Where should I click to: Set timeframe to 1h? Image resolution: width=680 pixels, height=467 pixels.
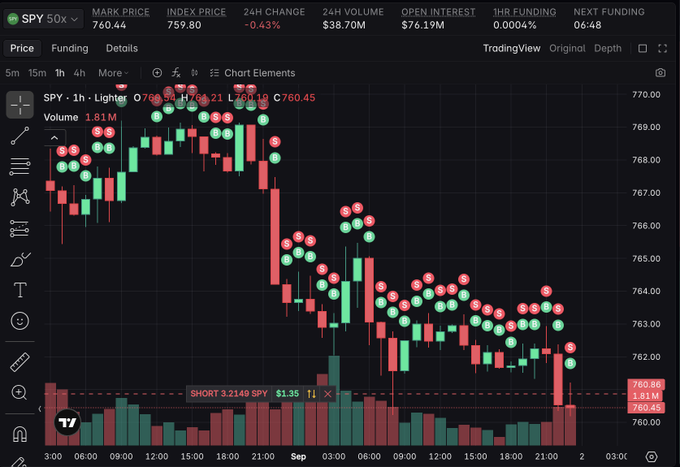point(60,73)
